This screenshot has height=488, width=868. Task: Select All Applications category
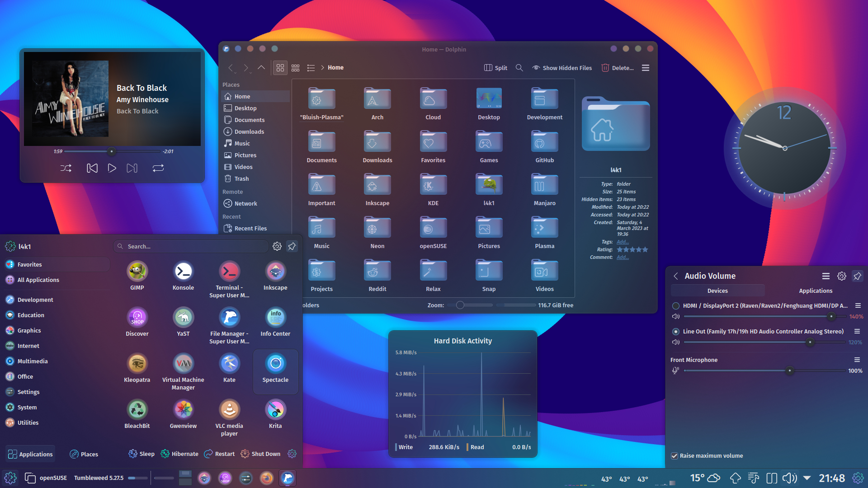pyautogui.click(x=57, y=280)
